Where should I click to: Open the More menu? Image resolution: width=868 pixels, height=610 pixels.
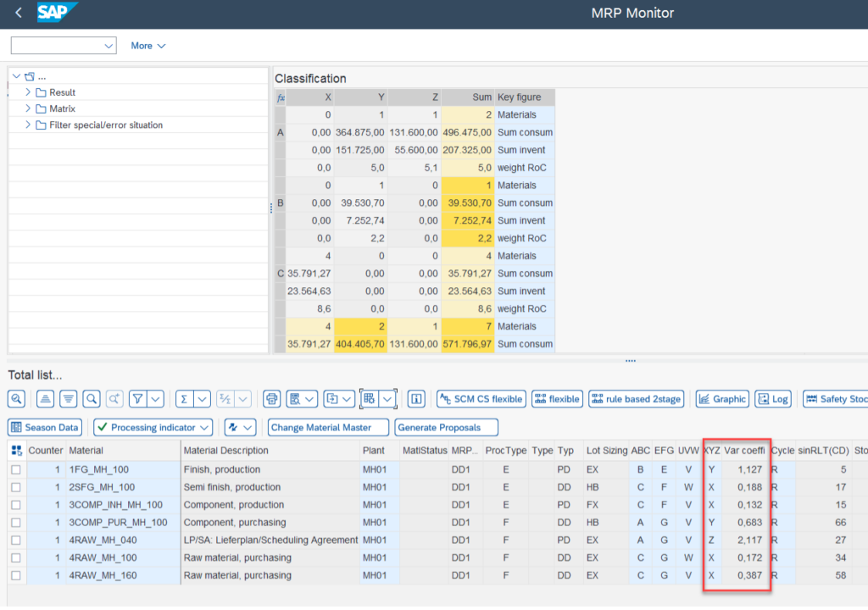pos(147,46)
